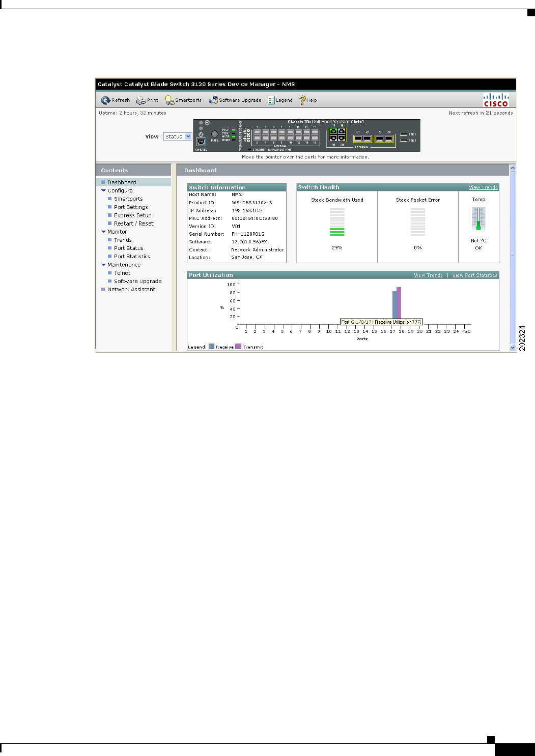
Task: Open Telnet under Maintenance
Action: (122, 273)
